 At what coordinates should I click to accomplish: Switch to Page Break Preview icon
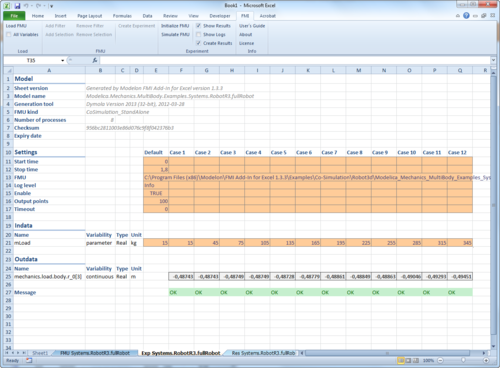(416, 360)
